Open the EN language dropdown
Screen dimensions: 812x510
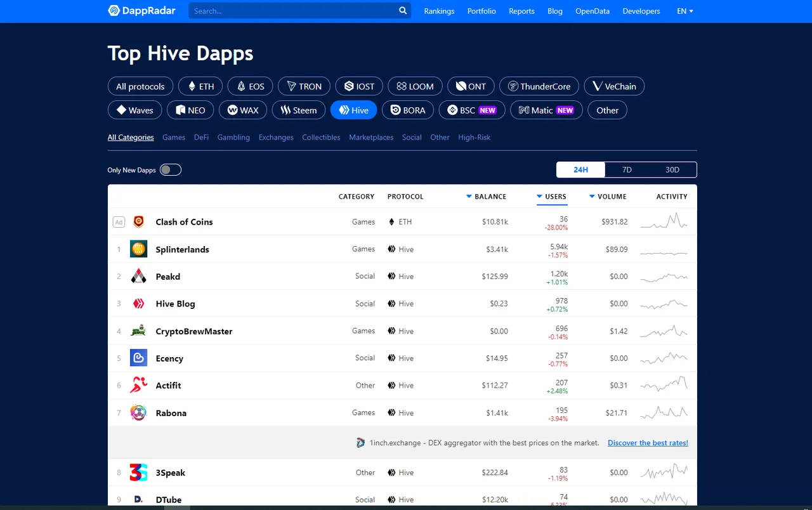tap(685, 11)
